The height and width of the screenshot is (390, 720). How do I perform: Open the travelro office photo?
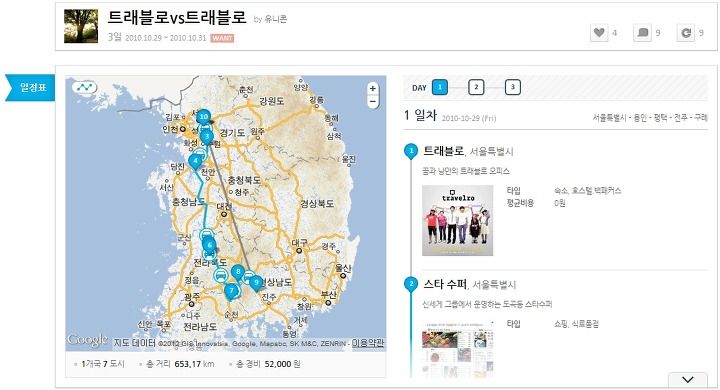(457, 220)
